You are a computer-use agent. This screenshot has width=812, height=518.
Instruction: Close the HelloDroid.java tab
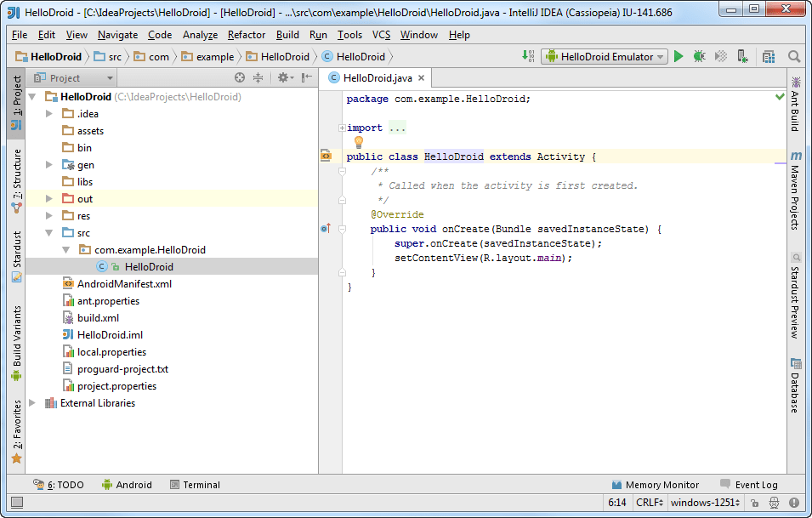pos(421,78)
